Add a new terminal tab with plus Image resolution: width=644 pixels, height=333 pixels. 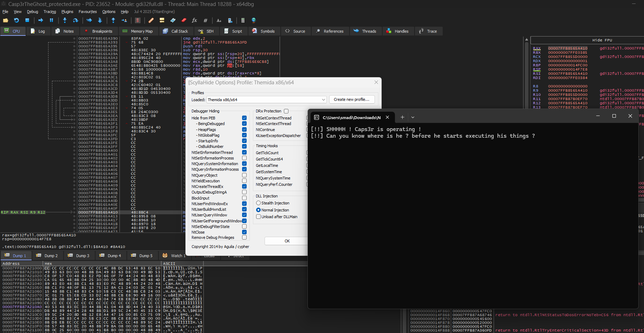point(402,117)
